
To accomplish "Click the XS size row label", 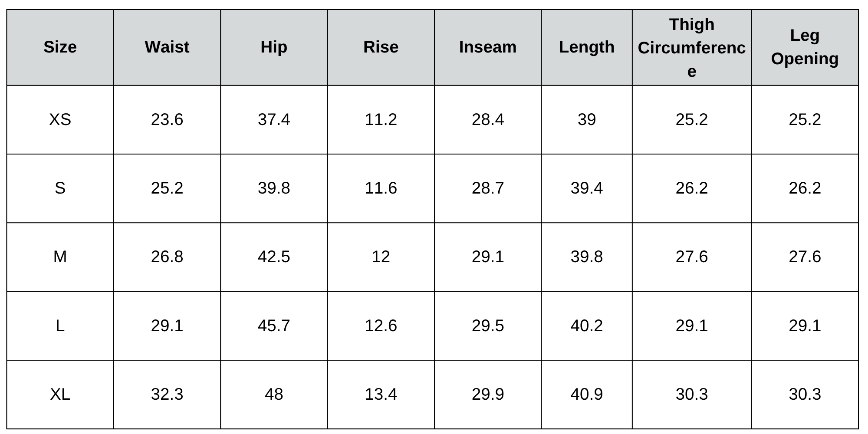I will [x=60, y=119].
